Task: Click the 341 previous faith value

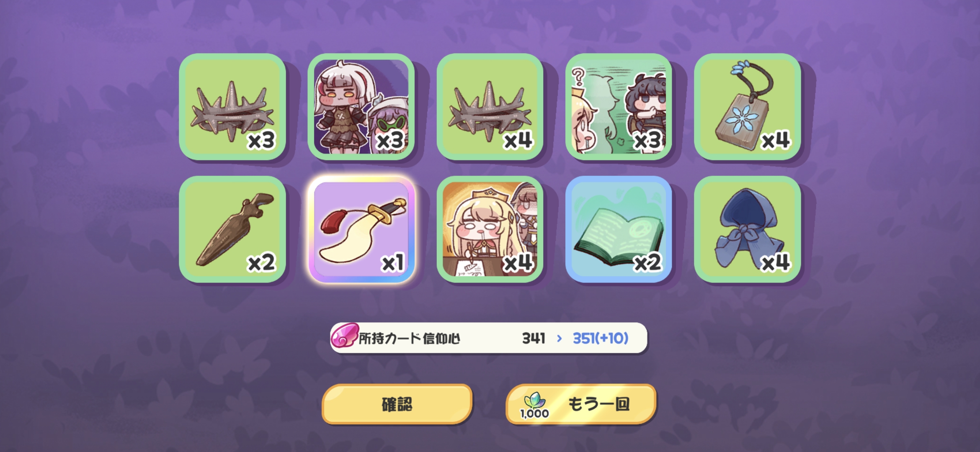Action: click(x=534, y=338)
